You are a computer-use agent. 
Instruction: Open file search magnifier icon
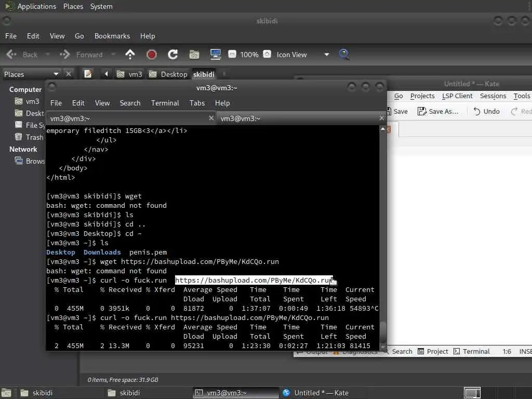click(x=344, y=54)
